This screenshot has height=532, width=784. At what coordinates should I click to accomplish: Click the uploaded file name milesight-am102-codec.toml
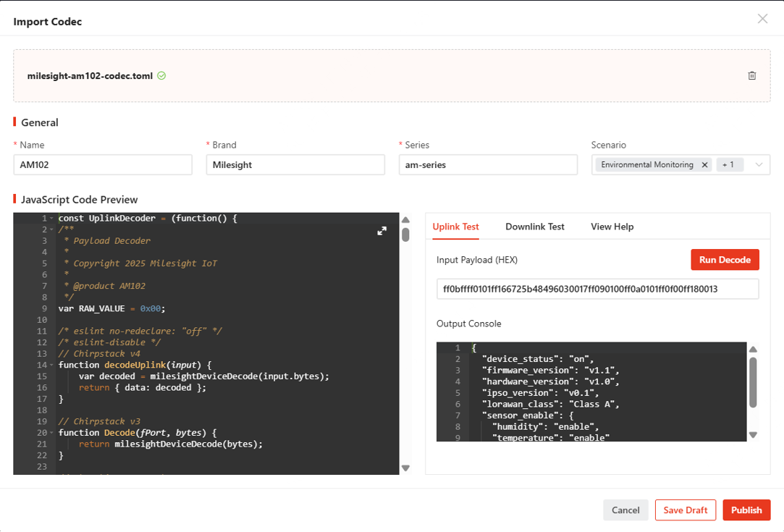pyautogui.click(x=90, y=75)
